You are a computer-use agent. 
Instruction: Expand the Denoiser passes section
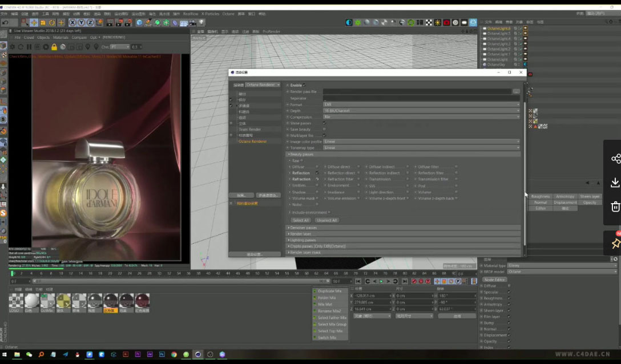403,228
